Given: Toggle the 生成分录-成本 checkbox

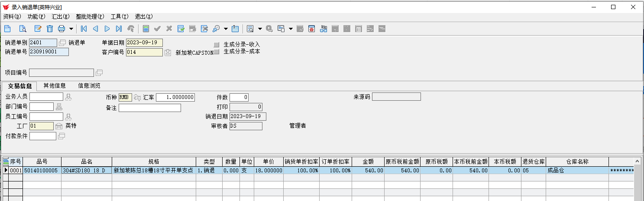Looking at the screenshot, I should [x=217, y=52].
